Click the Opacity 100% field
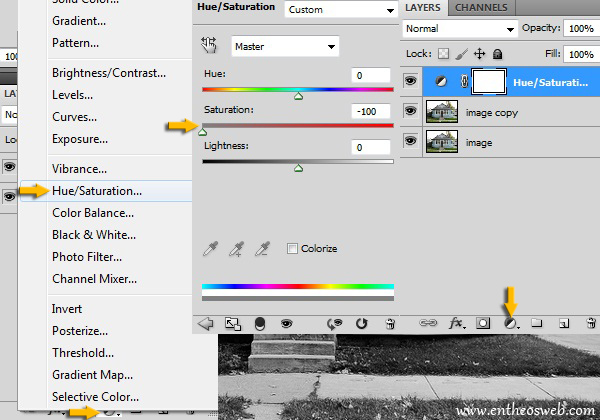The image size is (600, 420). 582,29
